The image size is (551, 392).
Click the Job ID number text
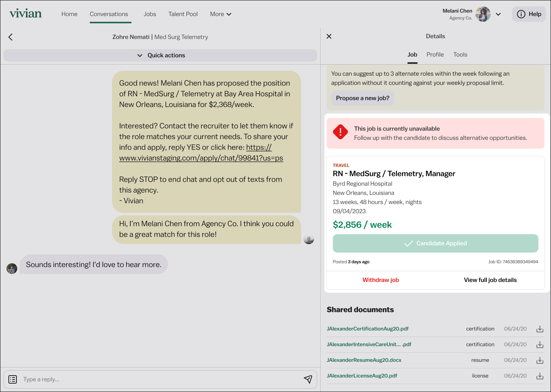(x=513, y=262)
